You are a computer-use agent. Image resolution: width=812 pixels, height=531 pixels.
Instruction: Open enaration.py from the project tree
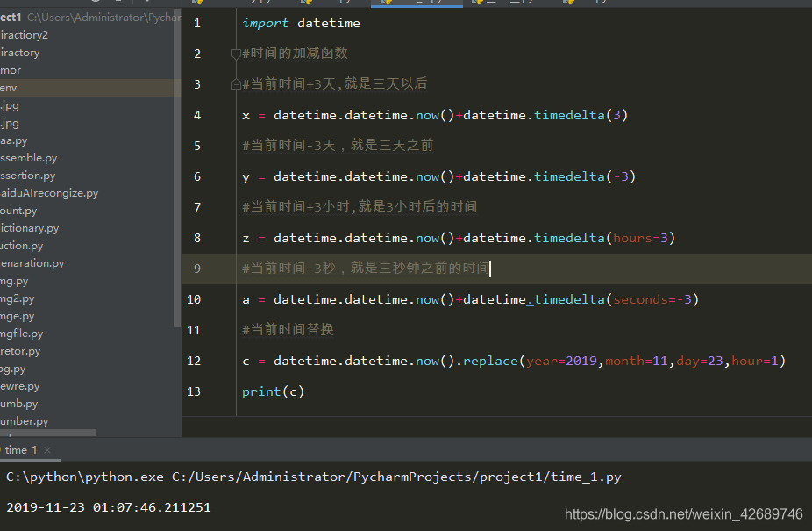click(32, 263)
